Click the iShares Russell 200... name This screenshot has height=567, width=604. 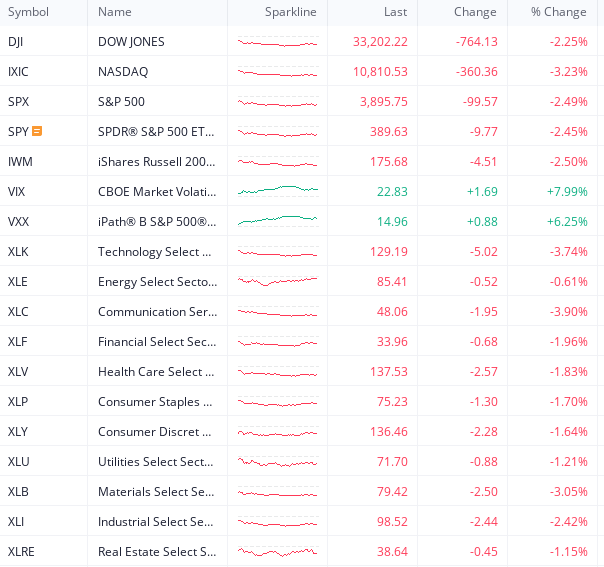156,161
